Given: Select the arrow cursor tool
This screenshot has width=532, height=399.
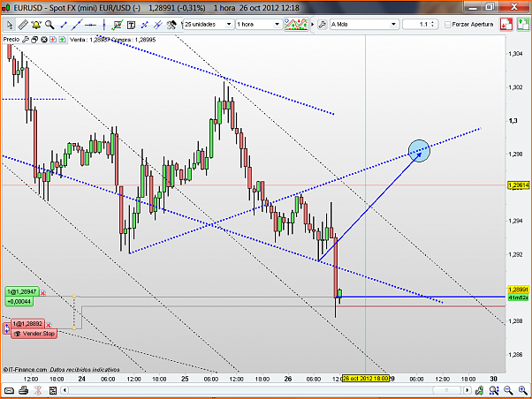Looking at the screenshot, I should pyautogui.click(x=10, y=25).
